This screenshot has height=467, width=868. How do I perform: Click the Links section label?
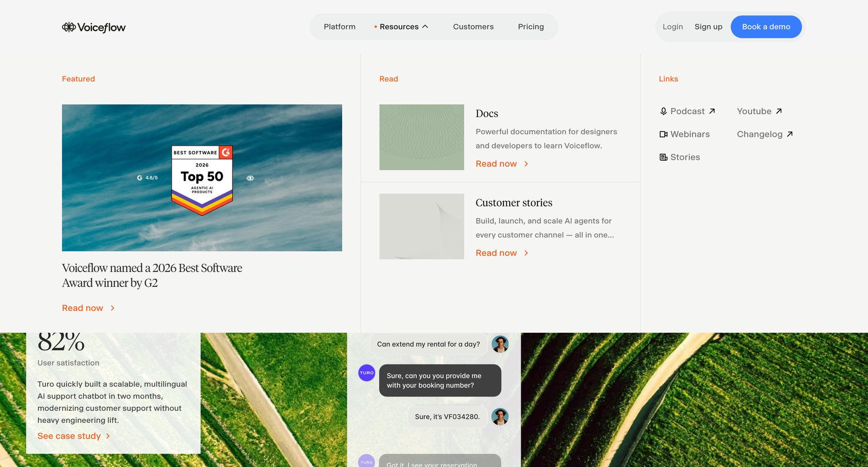(668, 79)
